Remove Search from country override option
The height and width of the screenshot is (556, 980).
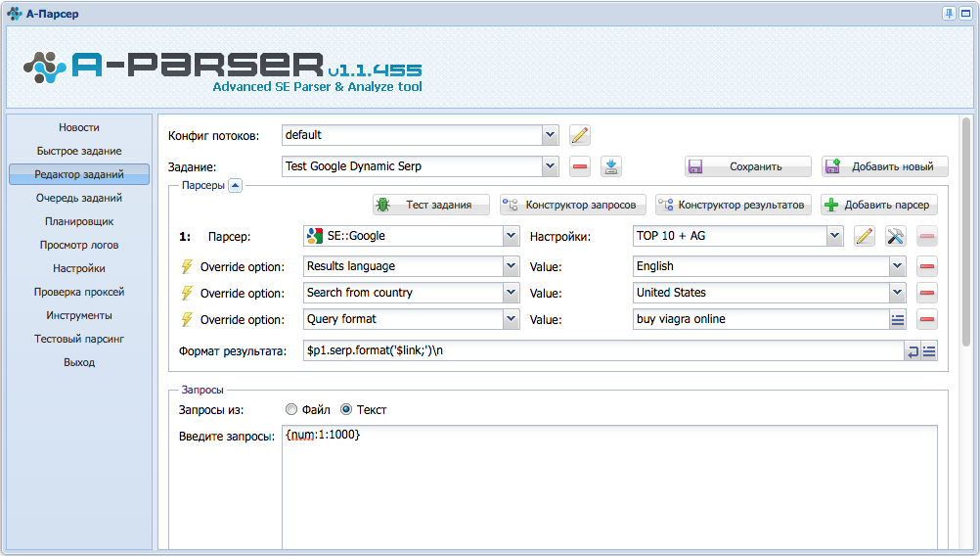[927, 293]
